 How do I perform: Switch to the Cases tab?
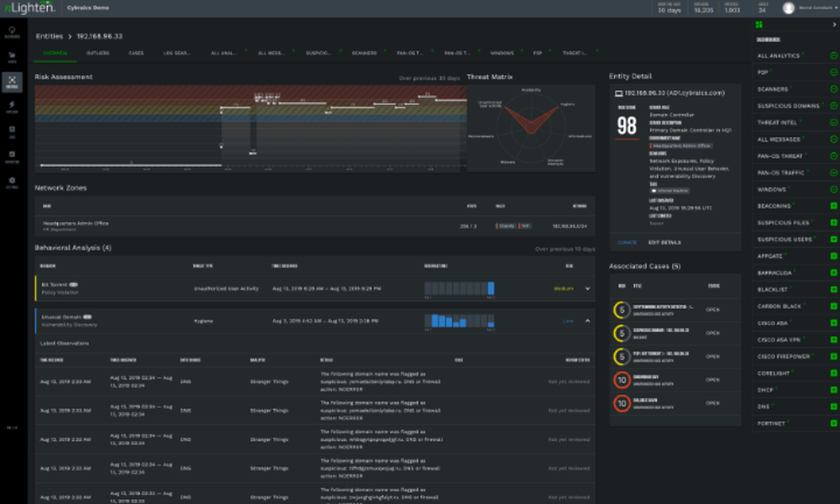pyautogui.click(x=135, y=53)
